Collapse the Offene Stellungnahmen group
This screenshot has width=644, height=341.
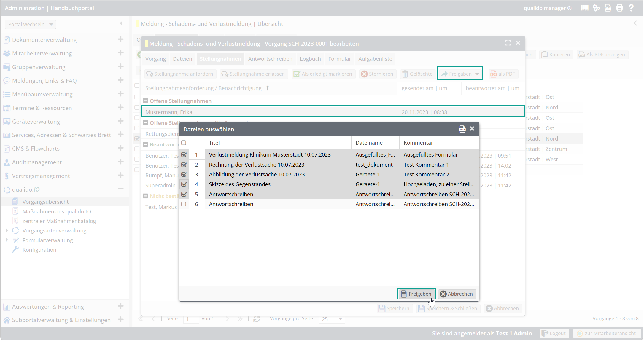[x=146, y=101]
